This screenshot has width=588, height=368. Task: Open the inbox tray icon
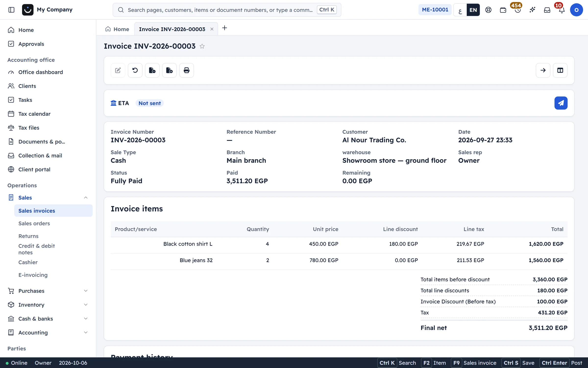(547, 10)
